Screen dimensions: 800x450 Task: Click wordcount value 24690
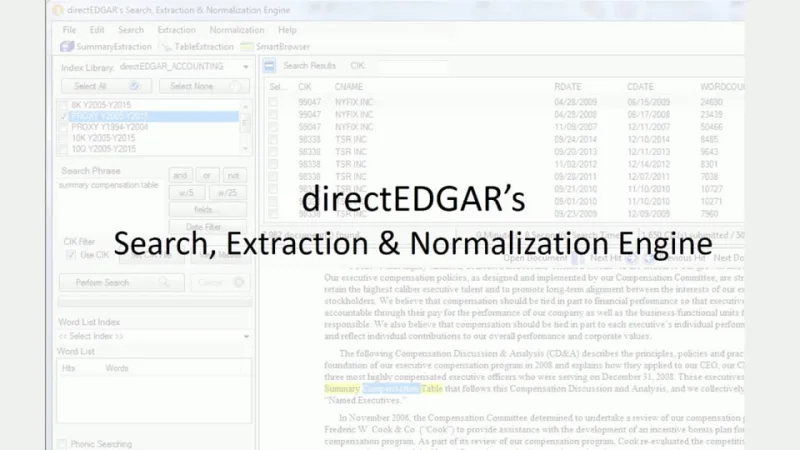click(711, 102)
